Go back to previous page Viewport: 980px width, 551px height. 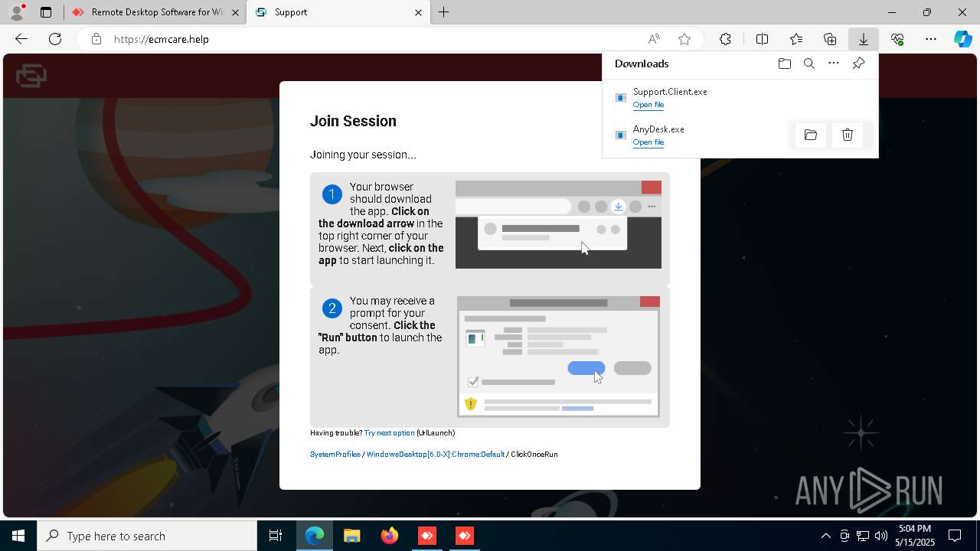point(21,39)
